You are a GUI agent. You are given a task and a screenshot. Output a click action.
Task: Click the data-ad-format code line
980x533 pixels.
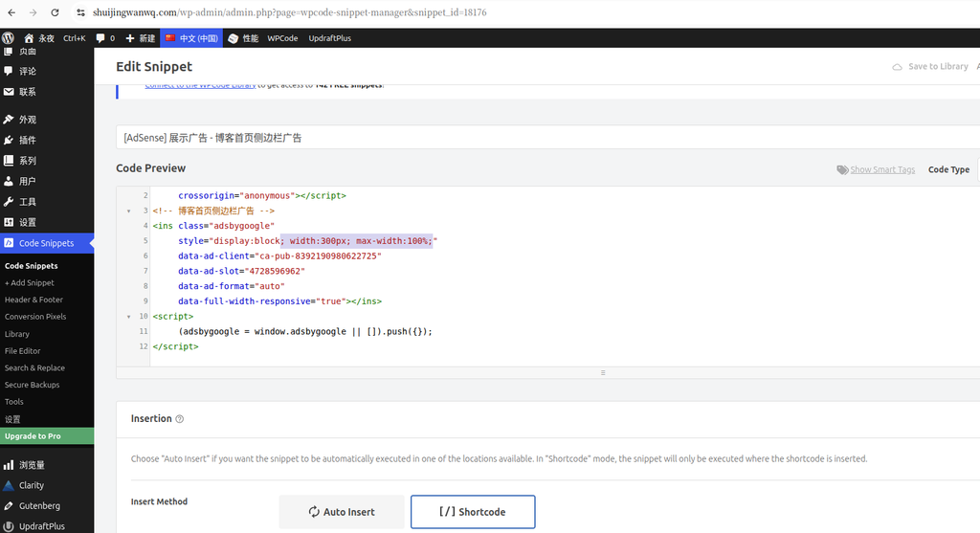pos(232,286)
